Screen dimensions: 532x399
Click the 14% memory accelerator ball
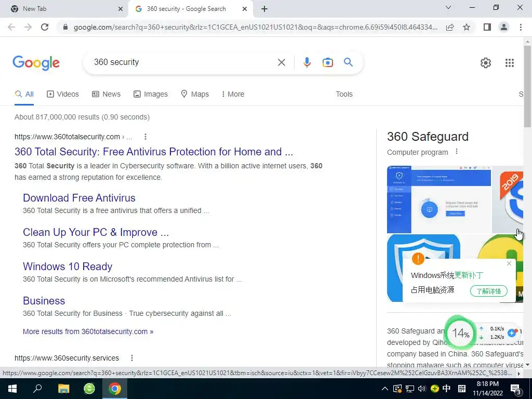tap(460, 333)
